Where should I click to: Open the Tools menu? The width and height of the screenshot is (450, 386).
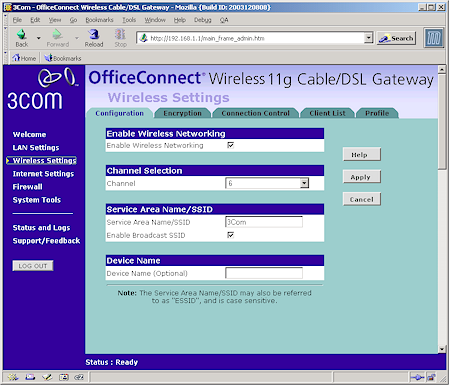129,20
